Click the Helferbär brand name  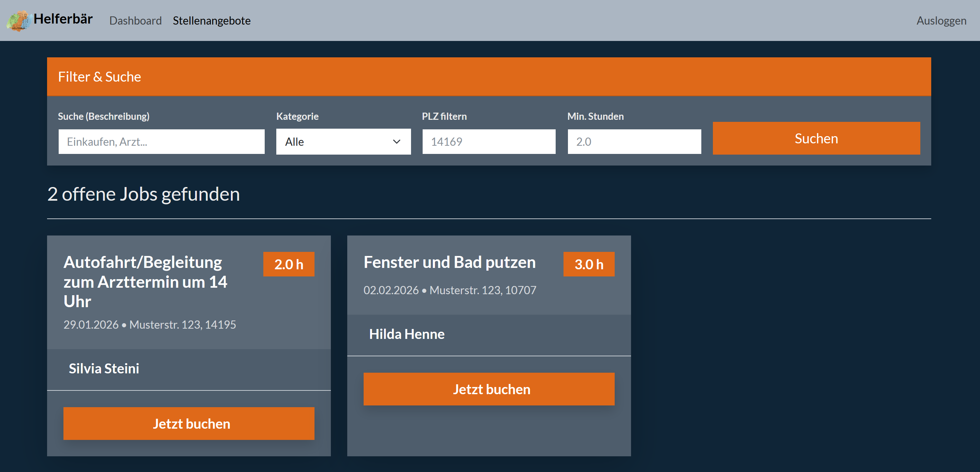tap(63, 19)
